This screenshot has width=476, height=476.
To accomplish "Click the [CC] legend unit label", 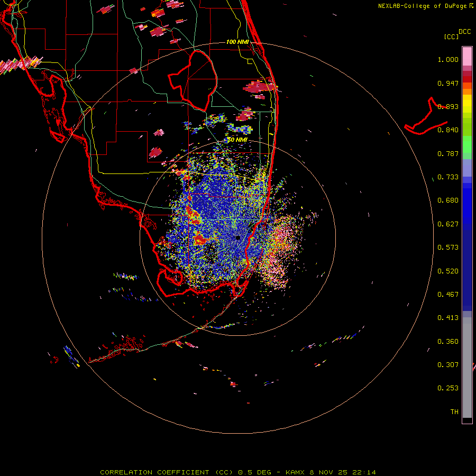I will (452, 36).
